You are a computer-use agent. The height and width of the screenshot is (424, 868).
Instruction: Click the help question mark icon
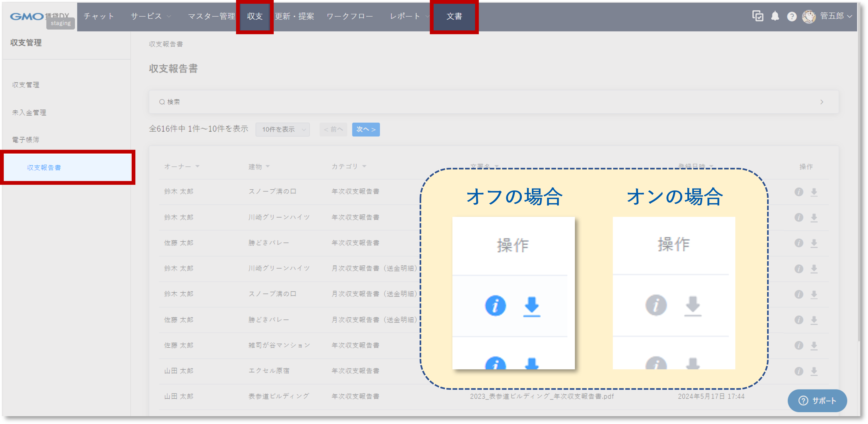pos(792,16)
